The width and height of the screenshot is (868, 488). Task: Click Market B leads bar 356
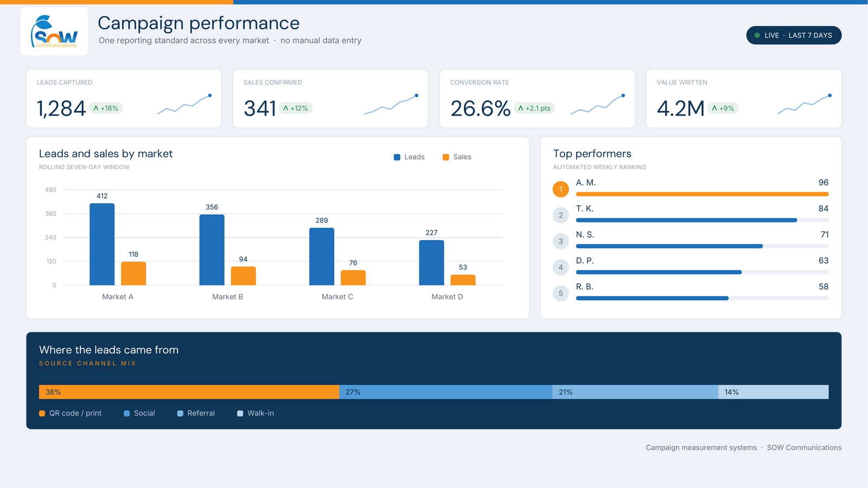212,250
